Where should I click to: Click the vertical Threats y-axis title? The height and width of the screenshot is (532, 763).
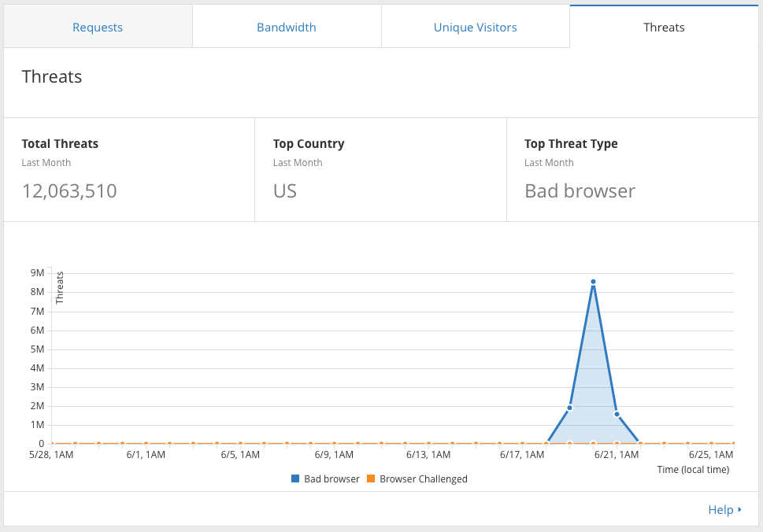coord(60,288)
